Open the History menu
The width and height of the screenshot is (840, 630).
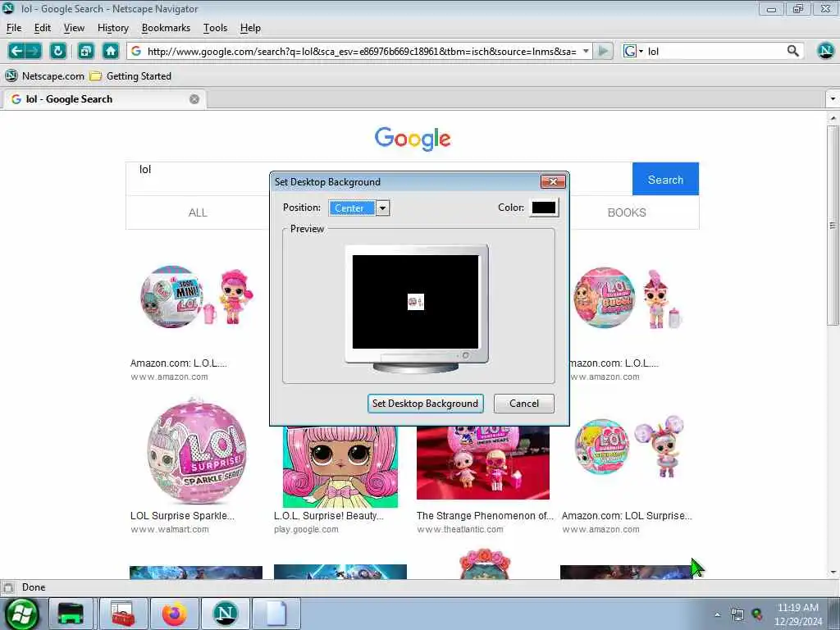tap(113, 28)
